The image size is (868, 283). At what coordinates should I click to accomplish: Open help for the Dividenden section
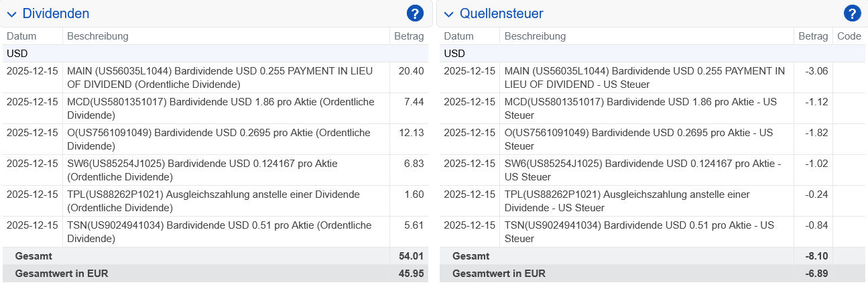click(416, 13)
